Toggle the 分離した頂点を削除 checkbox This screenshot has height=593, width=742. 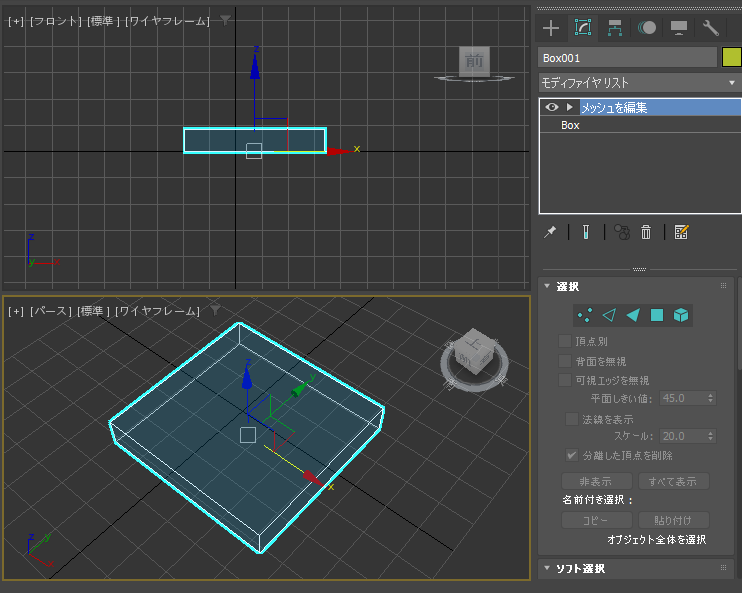pyautogui.click(x=572, y=455)
